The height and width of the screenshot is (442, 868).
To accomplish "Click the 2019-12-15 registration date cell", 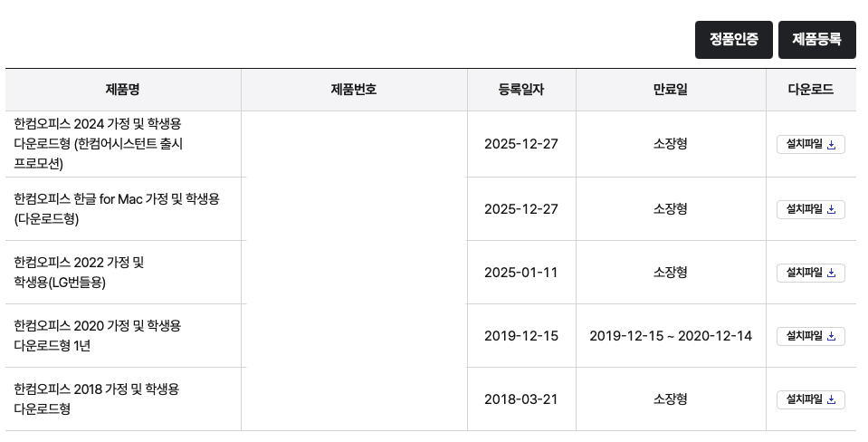I will coord(521,336).
